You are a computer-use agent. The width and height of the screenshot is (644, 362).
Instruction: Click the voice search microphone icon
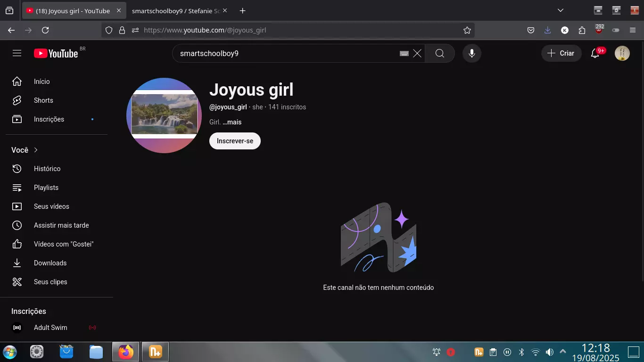click(471, 53)
